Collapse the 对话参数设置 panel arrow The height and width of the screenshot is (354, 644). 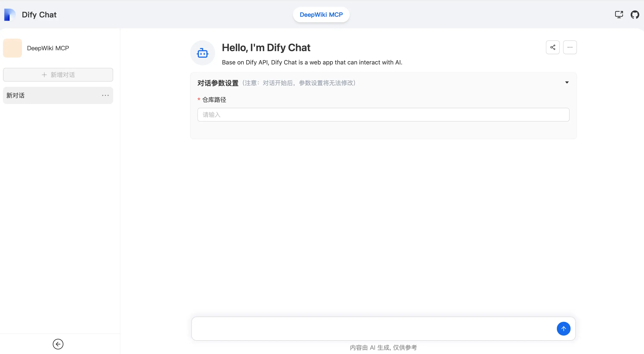[x=567, y=83]
